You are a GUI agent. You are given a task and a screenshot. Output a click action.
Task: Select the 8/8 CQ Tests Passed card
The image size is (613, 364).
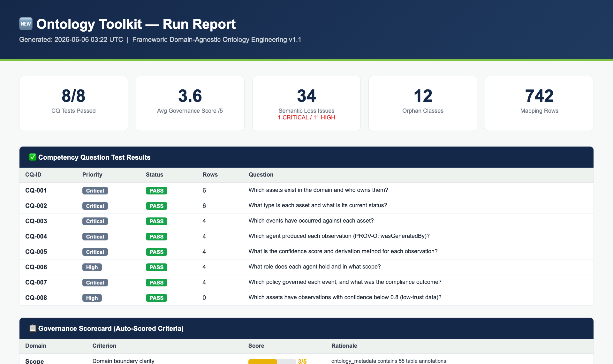(73, 103)
